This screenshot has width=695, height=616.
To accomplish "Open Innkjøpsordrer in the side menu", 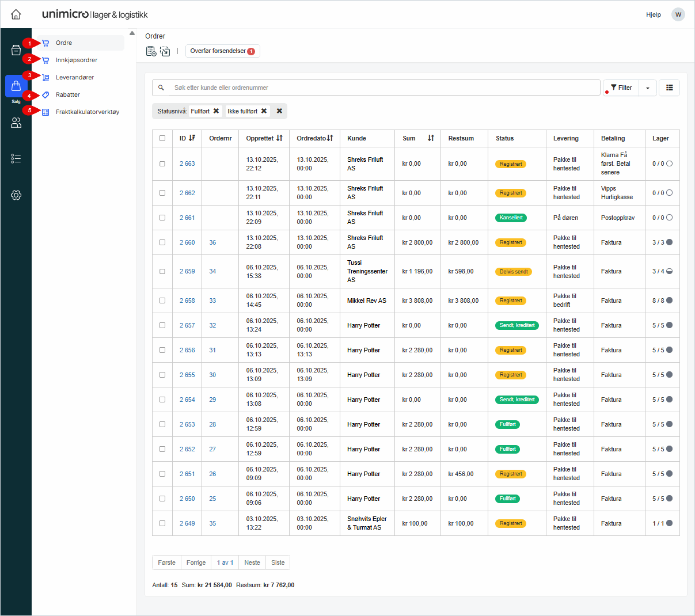I will 77,60.
